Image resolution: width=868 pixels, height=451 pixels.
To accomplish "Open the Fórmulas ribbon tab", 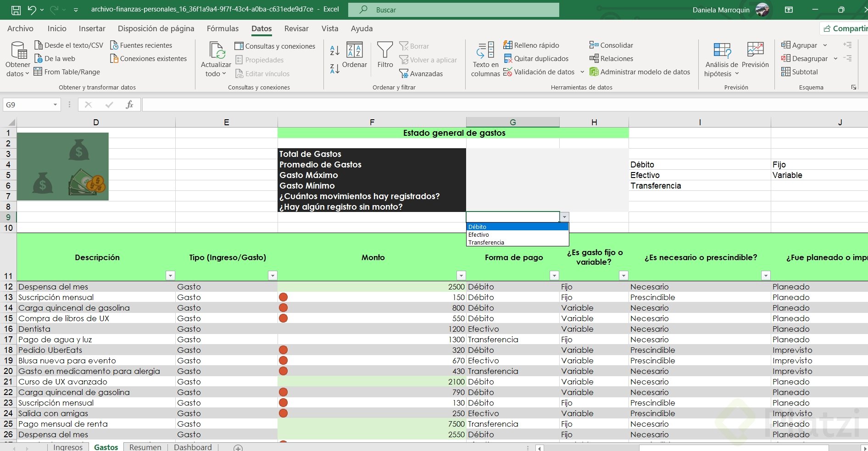I will pos(223,28).
